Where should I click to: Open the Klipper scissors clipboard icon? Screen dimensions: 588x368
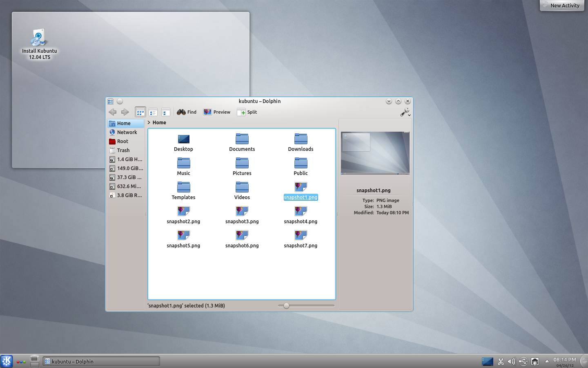[x=501, y=361]
